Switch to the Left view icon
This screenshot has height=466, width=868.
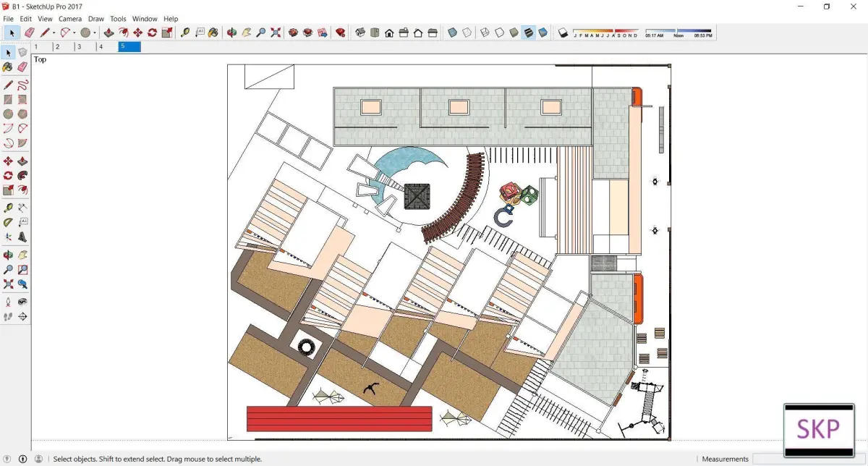coord(433,33)
